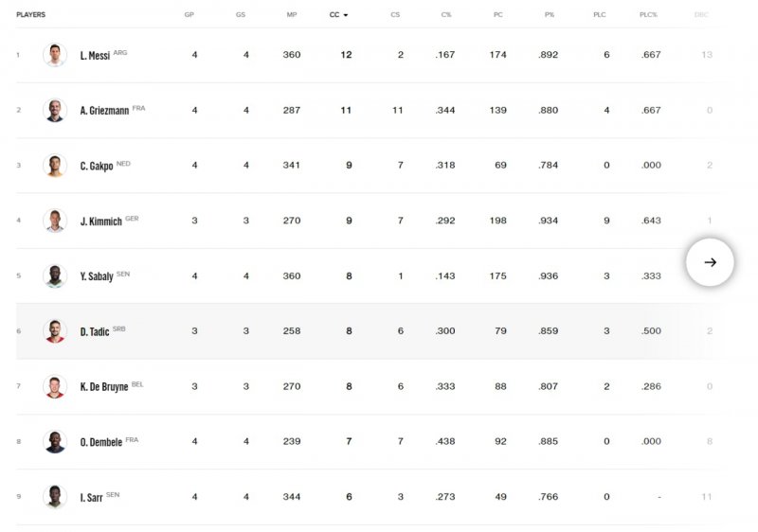This screenshot has width=758, height=532.
Task: Sort table by MP column header
Action: coord(292,15)
